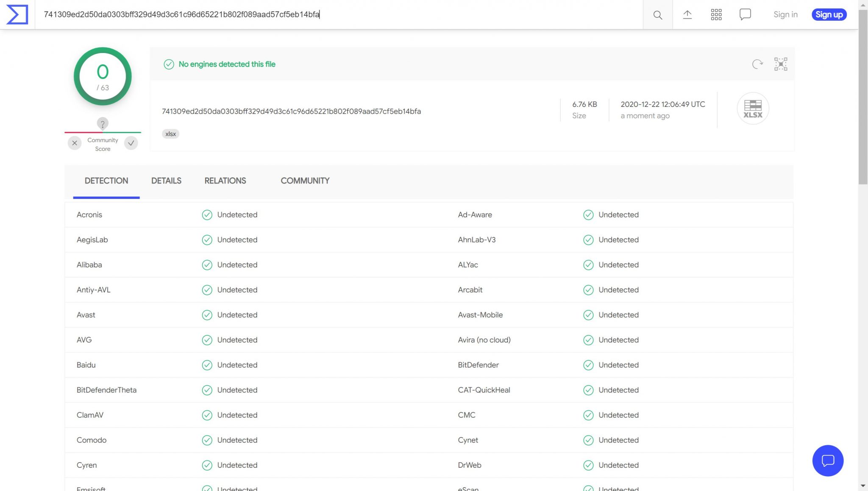Click the Avast engine name
Screen dimensions: 868x491
[x=86, y=315]
